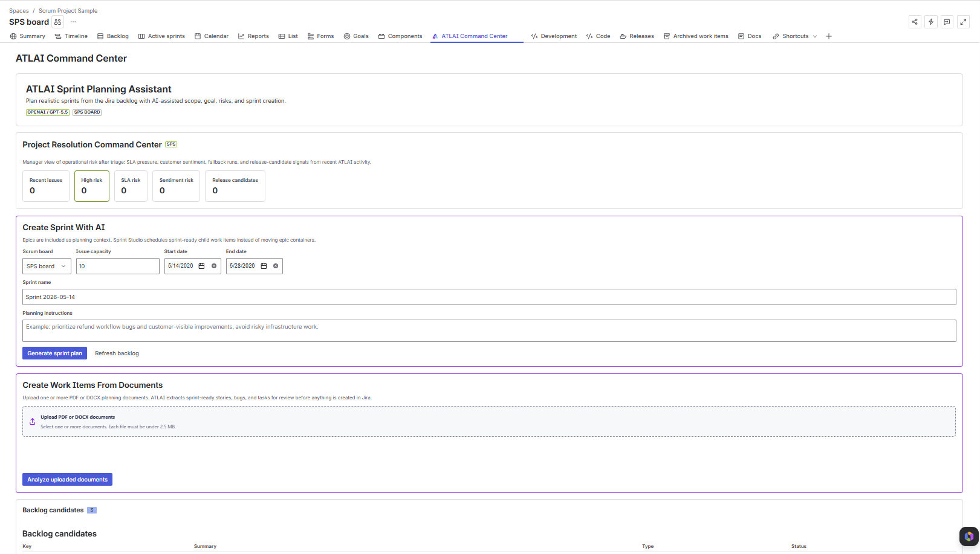Viewport: 980px width, 554px height.
Task: Add a new tab with plus icon
Action: (x=829, y=36)
